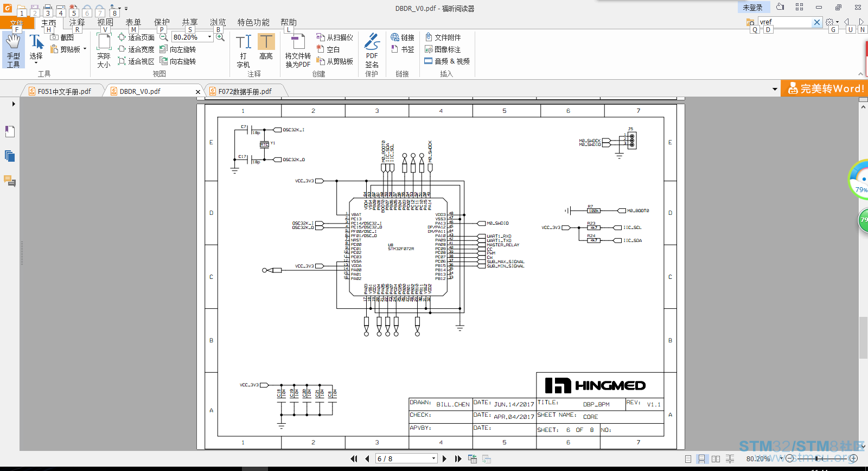868x471 pixels.
Task: Click the status bar zoom slider handle
Action: (x=817, y=459)
